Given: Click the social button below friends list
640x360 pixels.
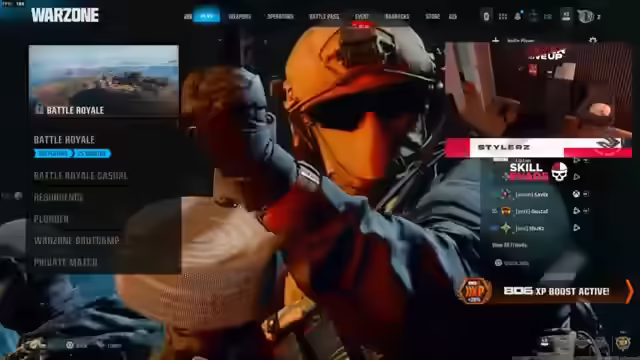Looking at the screenshot, I should pyautogui.click(x=512, y=263).
